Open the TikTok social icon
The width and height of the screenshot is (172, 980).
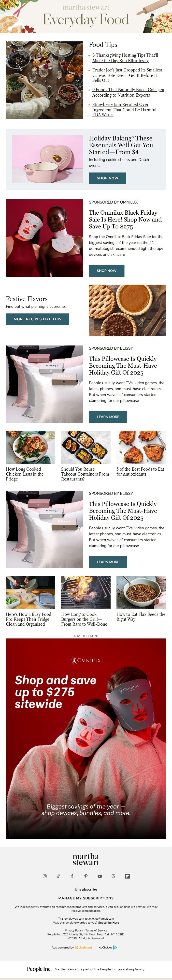pos(58,876)
